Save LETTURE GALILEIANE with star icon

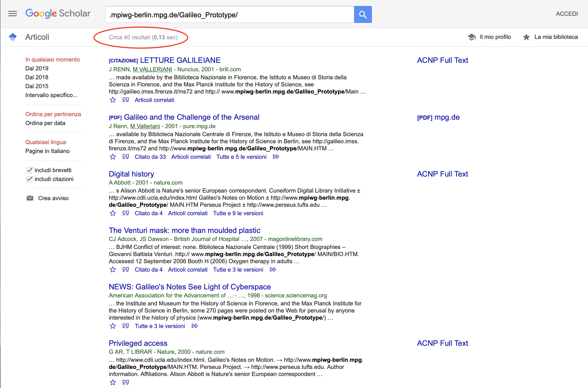coord(113,100)
